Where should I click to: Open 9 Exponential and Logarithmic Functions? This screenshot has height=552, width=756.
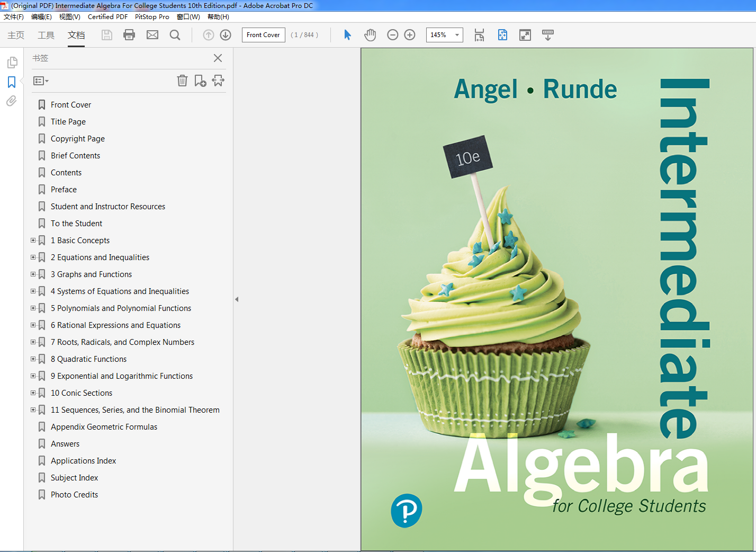tap(122, 376)
